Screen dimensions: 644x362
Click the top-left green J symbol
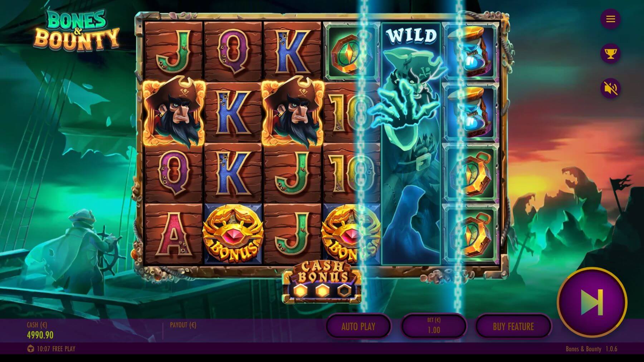pos(174,52)
